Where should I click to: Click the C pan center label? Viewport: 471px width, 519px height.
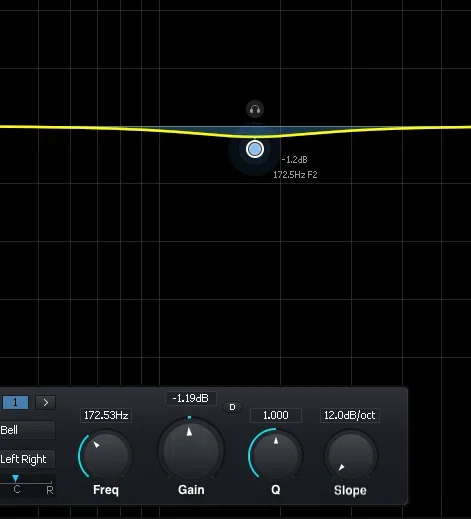pos(17,489)
